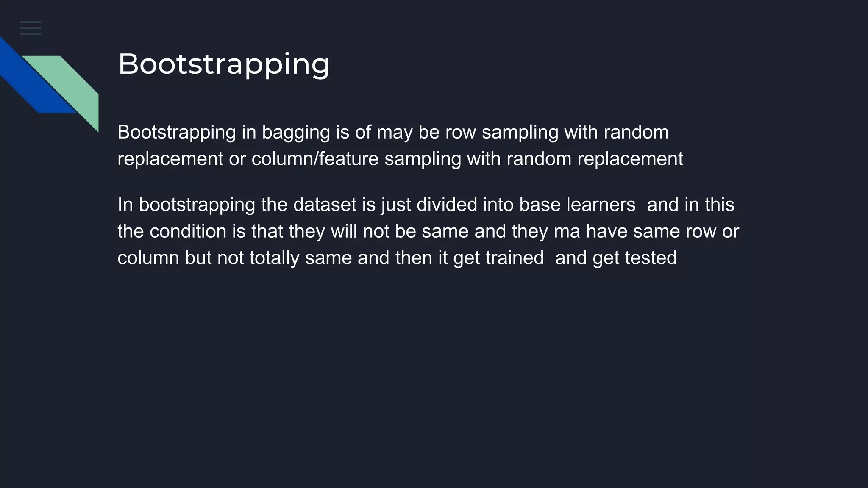
Task: Click the word "dataset" in second paragraph
Action: [x=325, y=205]
